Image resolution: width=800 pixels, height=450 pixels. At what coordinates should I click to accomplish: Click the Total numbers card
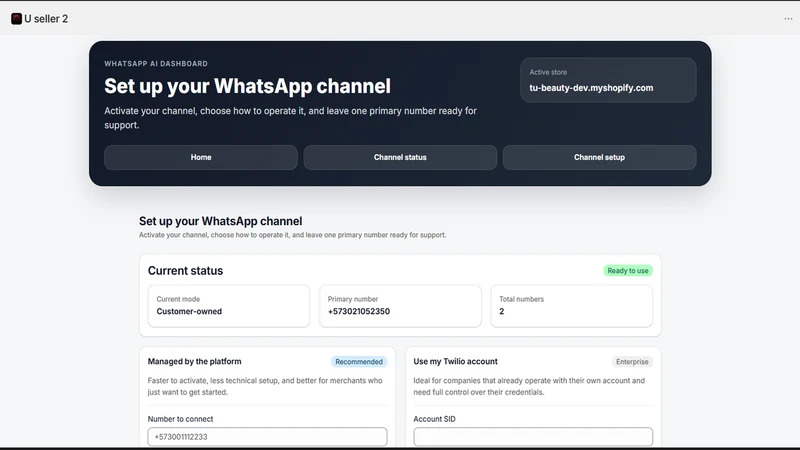pyautogui.click(x=571, y=306)
